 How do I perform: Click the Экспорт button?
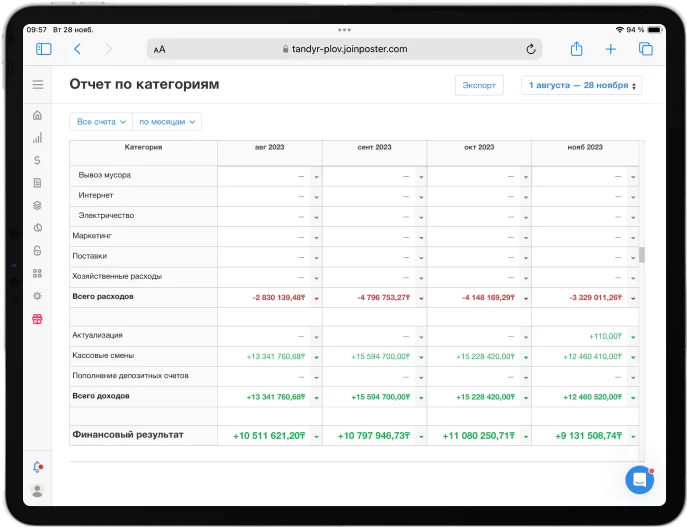tap(479, 86)
